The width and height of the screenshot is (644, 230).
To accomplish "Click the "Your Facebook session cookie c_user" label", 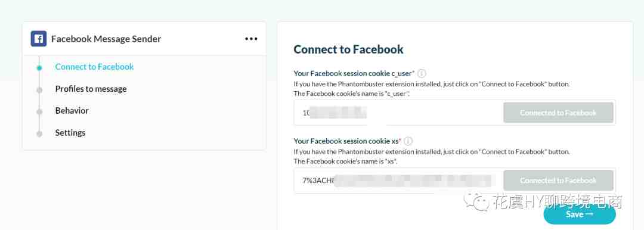I will 354,73.
